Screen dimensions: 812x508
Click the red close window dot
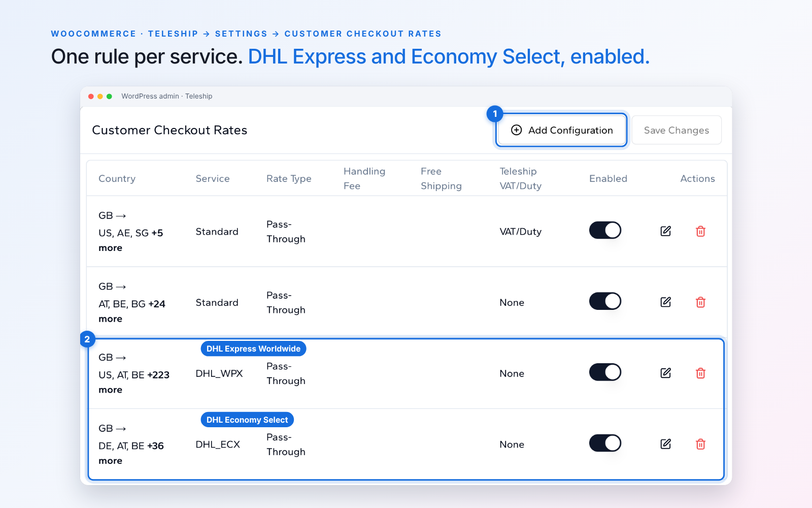(x=91, y=97)
